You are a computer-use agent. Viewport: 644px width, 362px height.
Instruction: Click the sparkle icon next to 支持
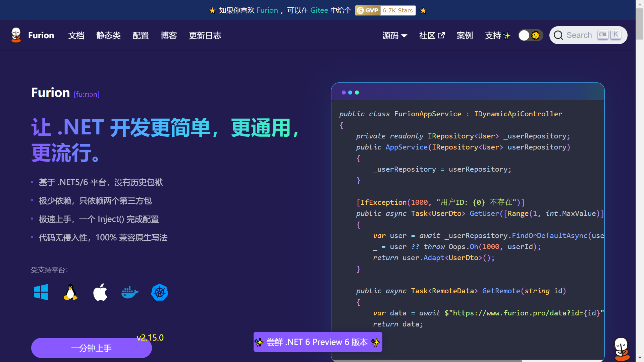(x=506, y=36)
